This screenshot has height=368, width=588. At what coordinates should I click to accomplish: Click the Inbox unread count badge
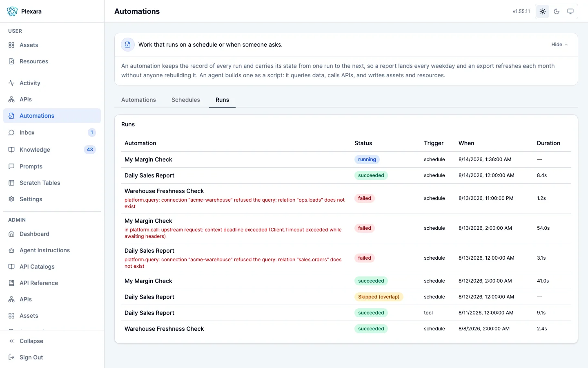92,132
